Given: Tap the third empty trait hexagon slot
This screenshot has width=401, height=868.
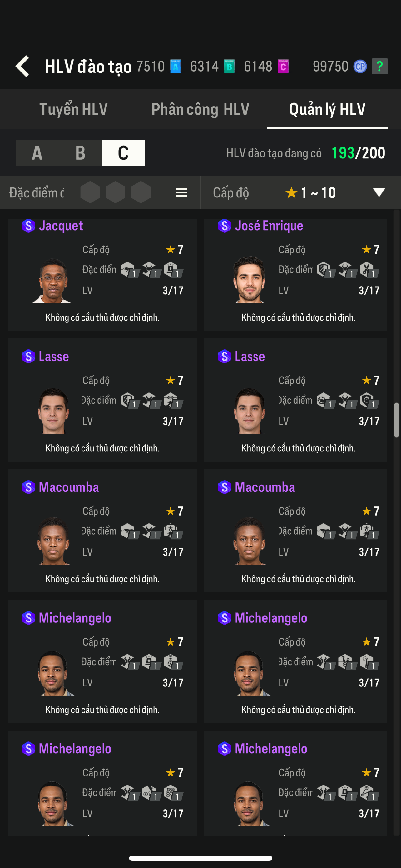Looking at the screenshot, I should [x=141, y=192].
